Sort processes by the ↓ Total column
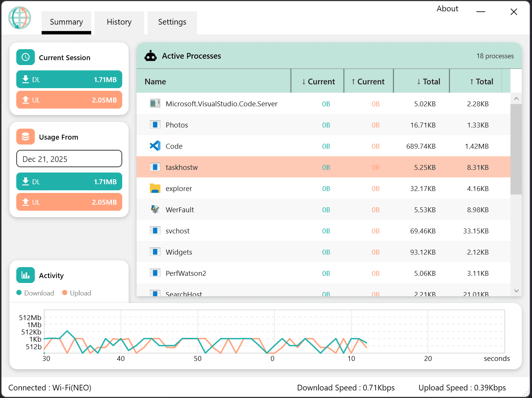532x398 pixels. click(429, 81)
